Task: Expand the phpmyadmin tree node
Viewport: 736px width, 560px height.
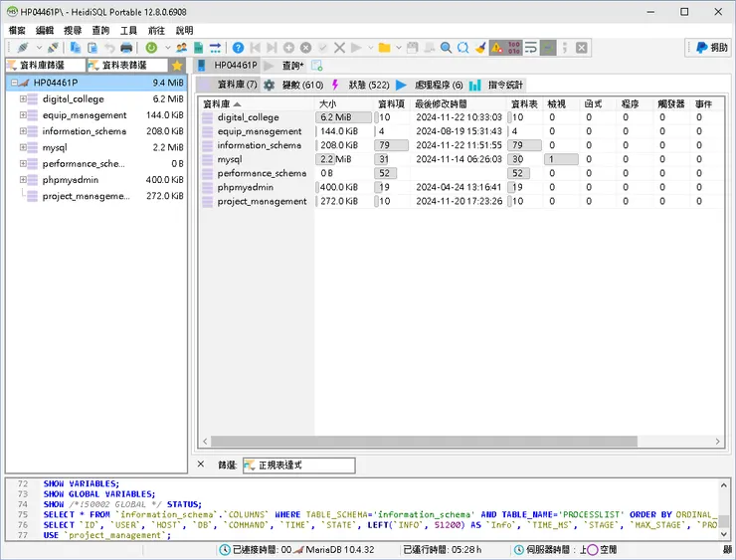Action: point(21,180)
